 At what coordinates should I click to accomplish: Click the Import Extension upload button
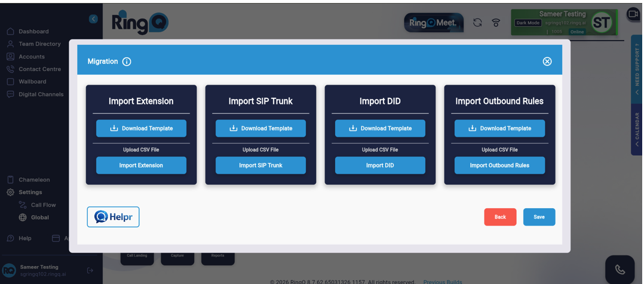tap(141, 165)
